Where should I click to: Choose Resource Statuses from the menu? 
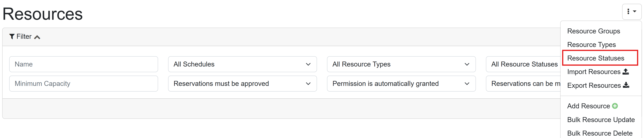[x=596, y=58]
